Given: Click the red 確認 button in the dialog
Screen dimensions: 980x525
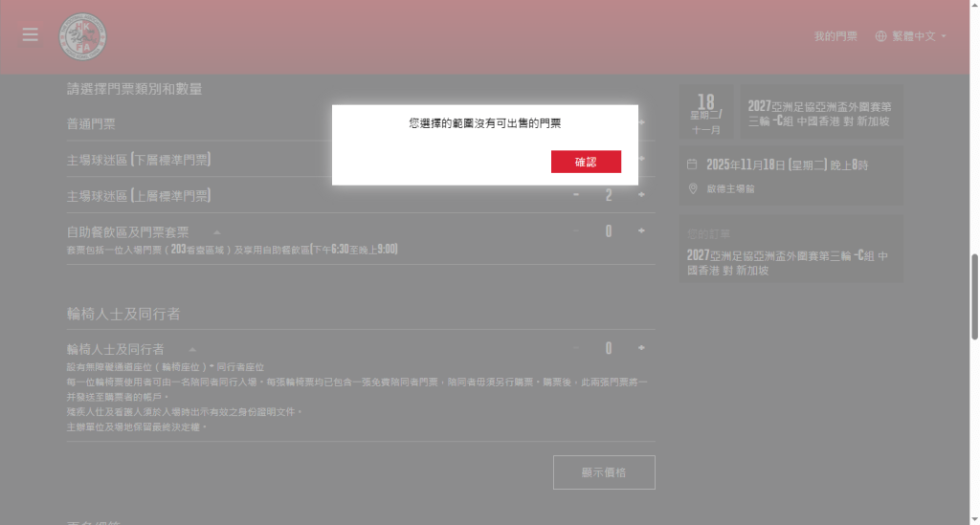Looking at the screenshot, I should (x=586, y=162).
